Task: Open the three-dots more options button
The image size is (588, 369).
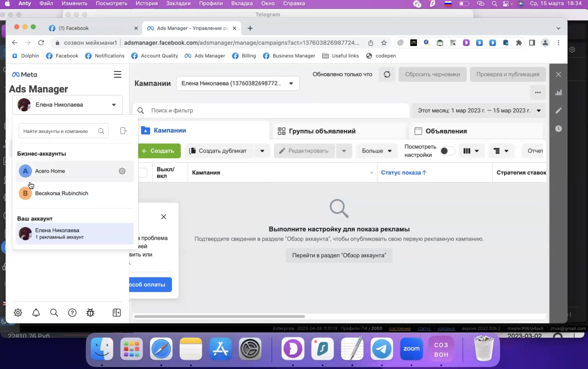Action: [538, 93]
